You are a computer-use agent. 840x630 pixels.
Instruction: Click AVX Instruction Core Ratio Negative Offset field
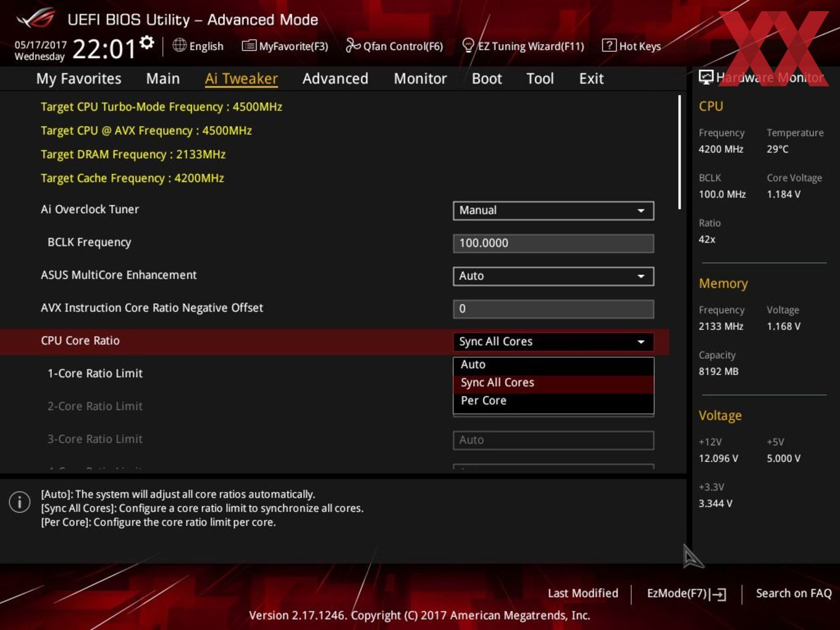pos(553,309)
